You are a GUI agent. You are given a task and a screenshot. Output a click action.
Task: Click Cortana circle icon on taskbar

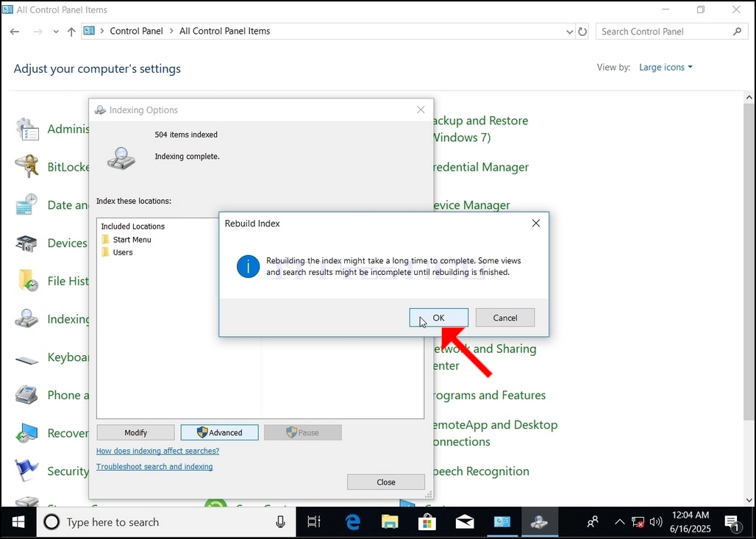[51, 522]
